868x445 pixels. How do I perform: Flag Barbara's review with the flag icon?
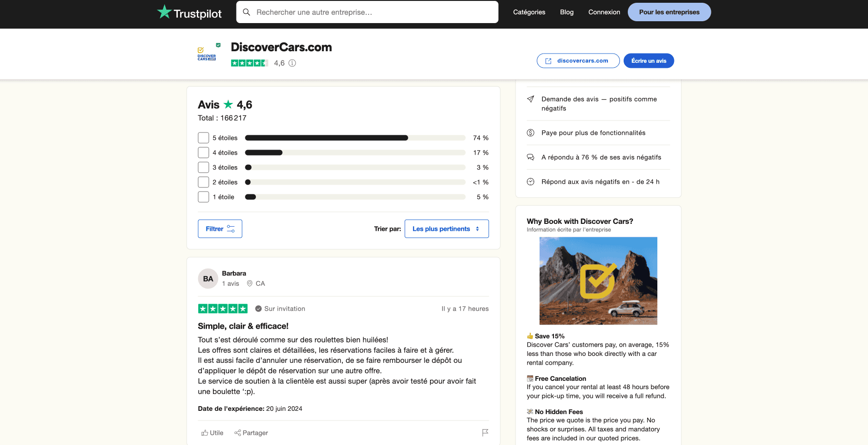(485, 433)
